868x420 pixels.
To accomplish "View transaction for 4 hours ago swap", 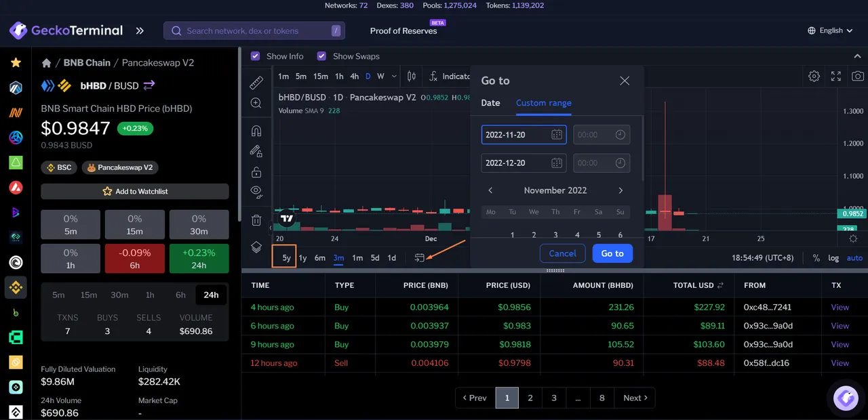I will click(840, 307).
